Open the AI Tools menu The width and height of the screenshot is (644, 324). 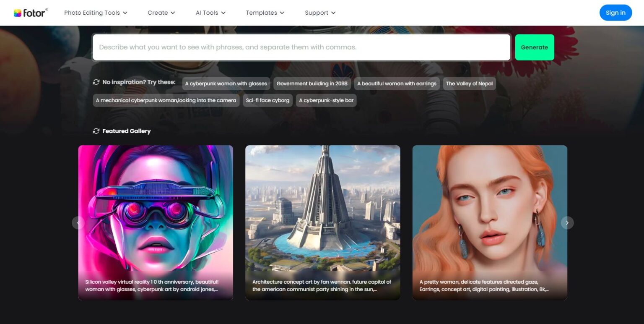[x=210, y=13]
